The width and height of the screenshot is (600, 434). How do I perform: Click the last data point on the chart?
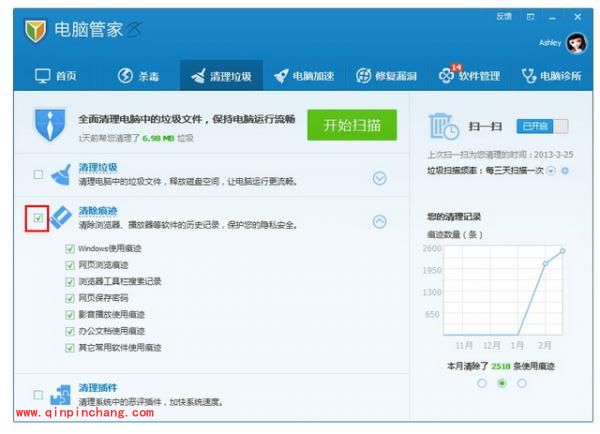(x=562, y=251)
